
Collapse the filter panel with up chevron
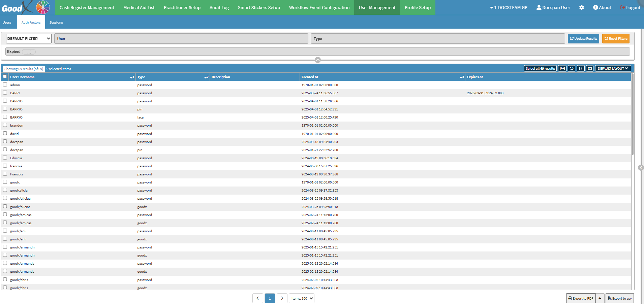point(318,60)
